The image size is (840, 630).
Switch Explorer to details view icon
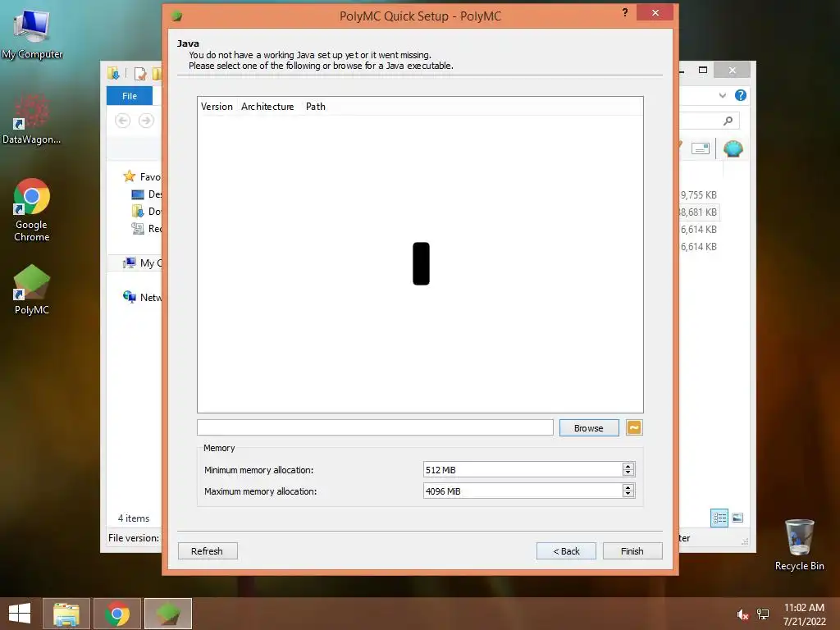coord(719,518)
